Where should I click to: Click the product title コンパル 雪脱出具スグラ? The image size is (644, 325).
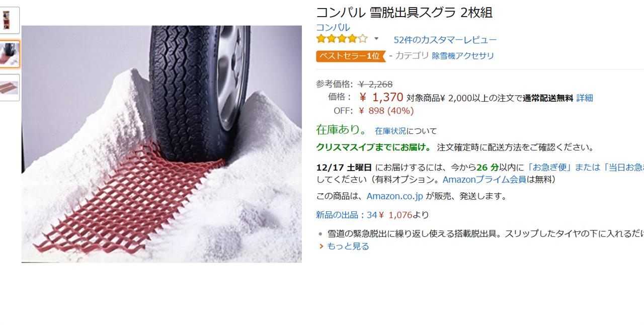(404, 12)
